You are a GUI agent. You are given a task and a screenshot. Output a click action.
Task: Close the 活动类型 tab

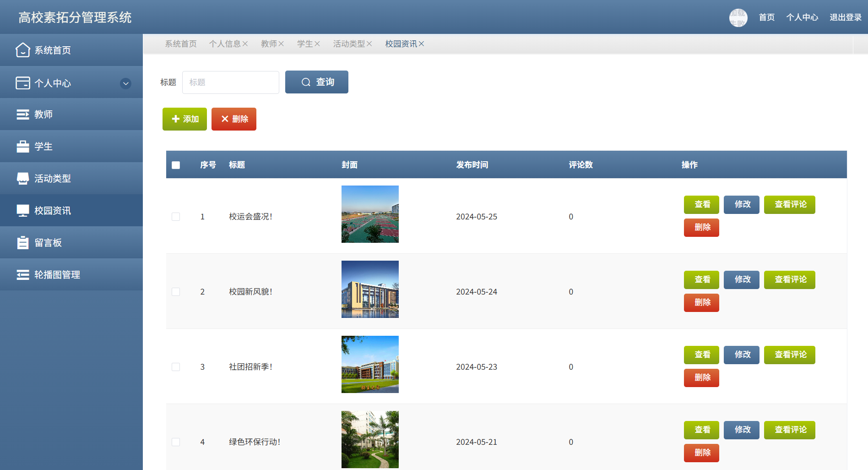pos(369,44)
